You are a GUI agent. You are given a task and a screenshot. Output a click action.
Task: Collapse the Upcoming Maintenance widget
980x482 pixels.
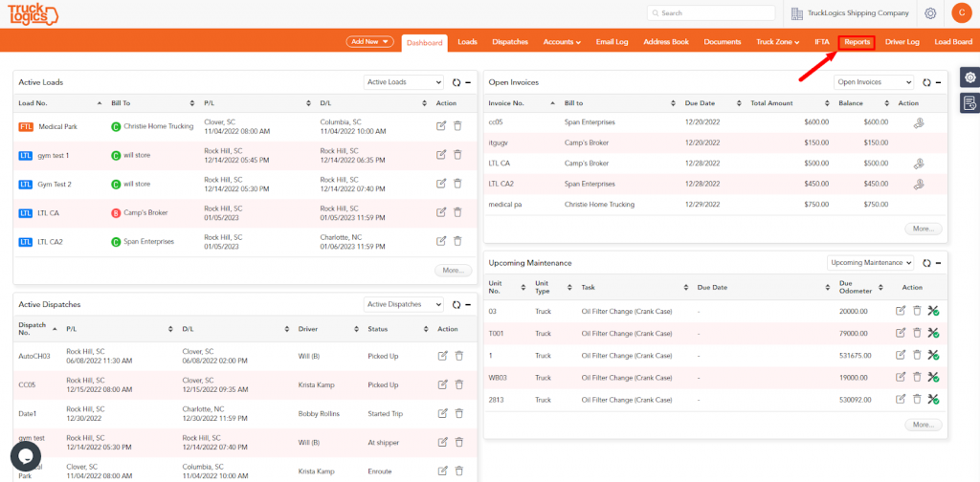[938, 264]
